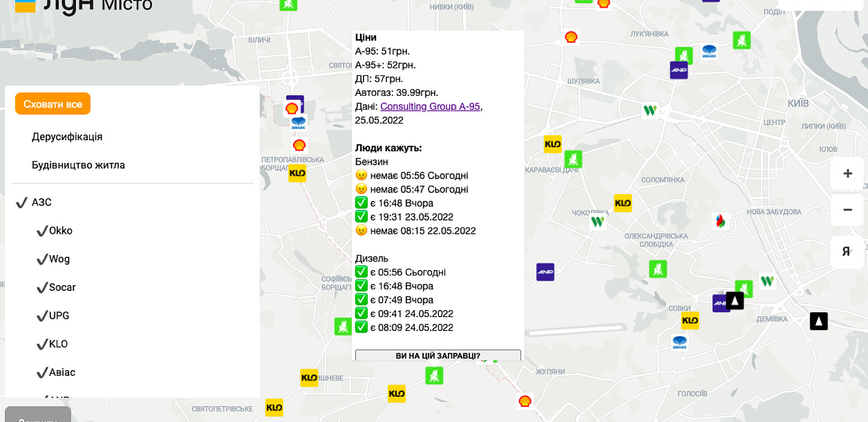Screen dimensions: 868x422
Task: Click the Shell marker above Петропавлівська Борщагівка
Action: 299,145
